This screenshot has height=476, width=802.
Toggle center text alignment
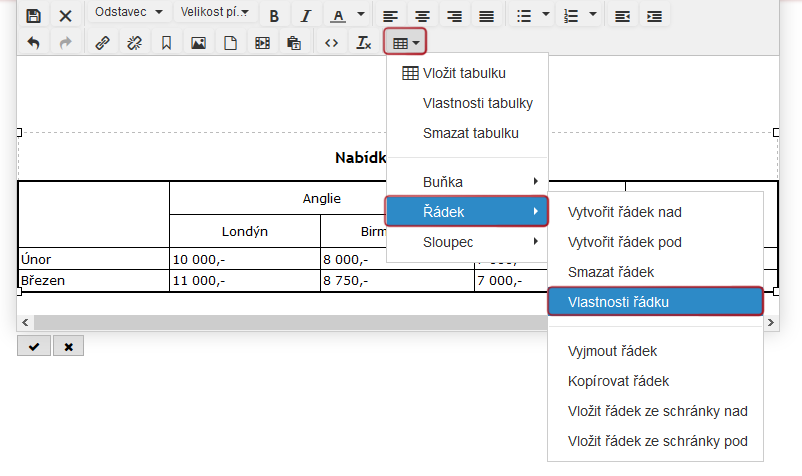click(423, 16)
